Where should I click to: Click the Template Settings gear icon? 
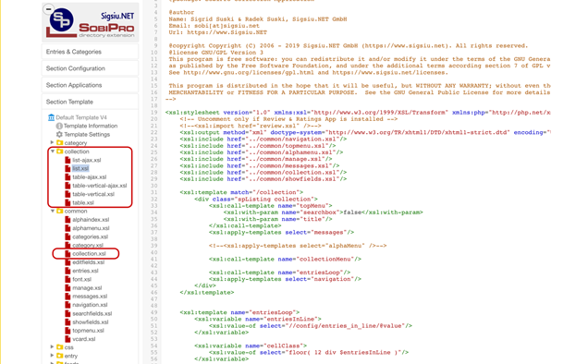pos(59,134)
